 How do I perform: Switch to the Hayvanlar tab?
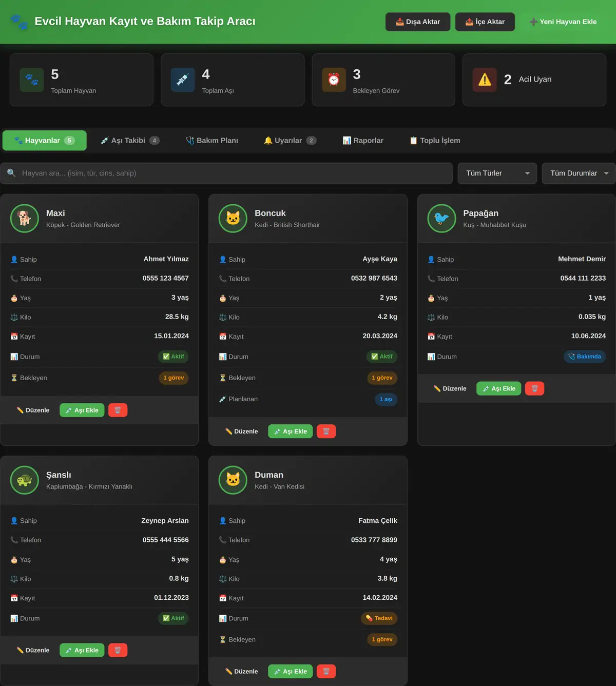(x=44, y=141)
